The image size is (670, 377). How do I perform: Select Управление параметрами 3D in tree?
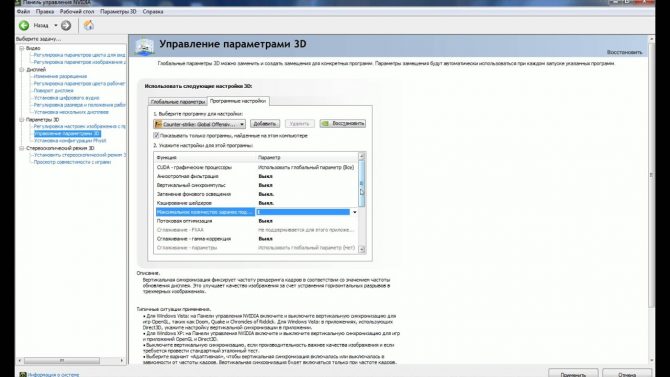coord(67,134)
